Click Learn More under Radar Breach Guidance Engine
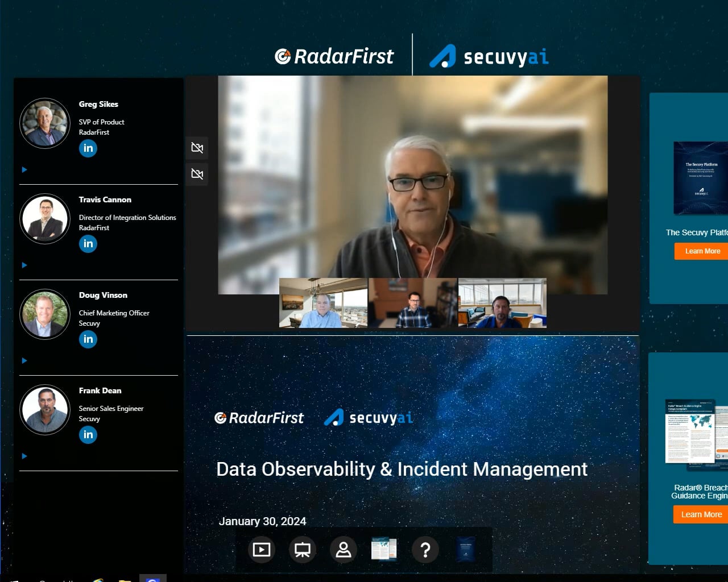 pyautogui.click(x=701, y=514)
